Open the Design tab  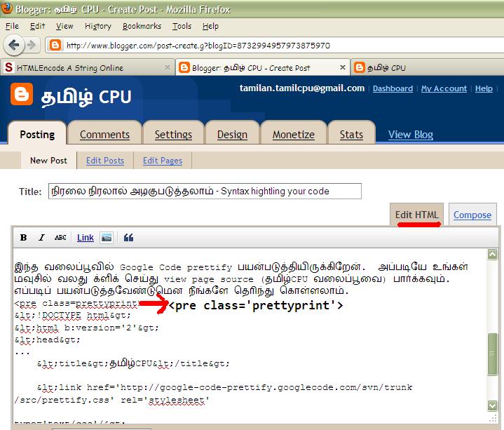tap(232, 134)
